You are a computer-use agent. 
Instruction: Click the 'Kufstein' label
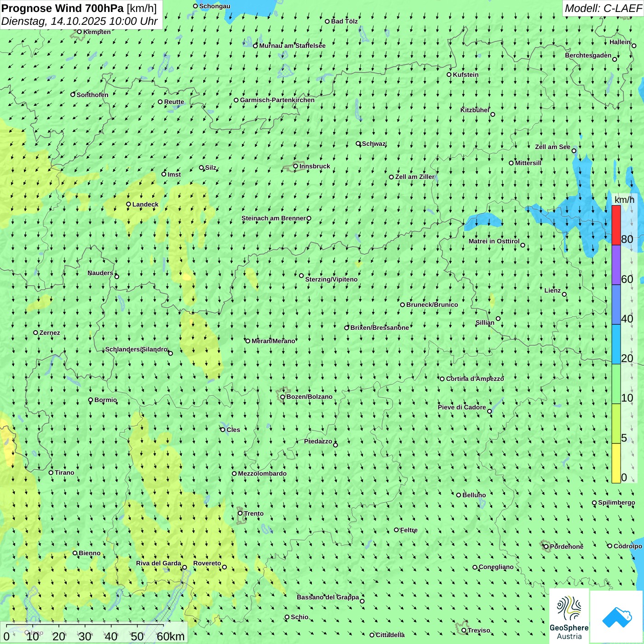(466, 75)
